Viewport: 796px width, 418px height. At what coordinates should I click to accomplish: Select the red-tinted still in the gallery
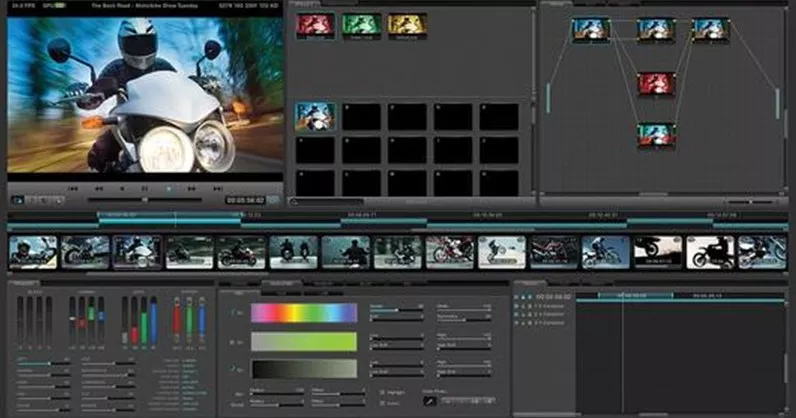[315, 25]
